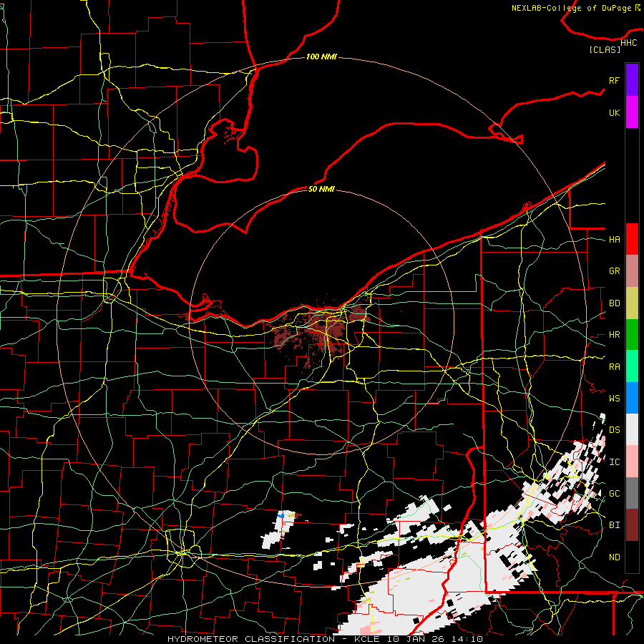Click the GR legend label
The image size is (644, 644).
pos(614,271)
